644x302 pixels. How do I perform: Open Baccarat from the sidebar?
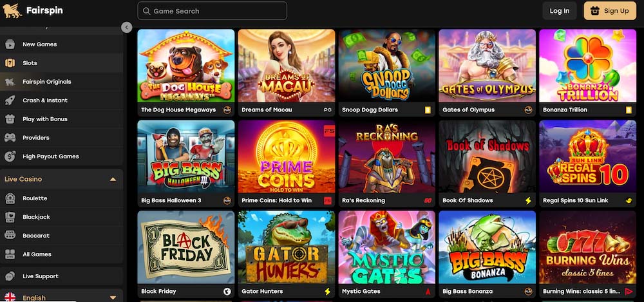click(x=62, y=236)
